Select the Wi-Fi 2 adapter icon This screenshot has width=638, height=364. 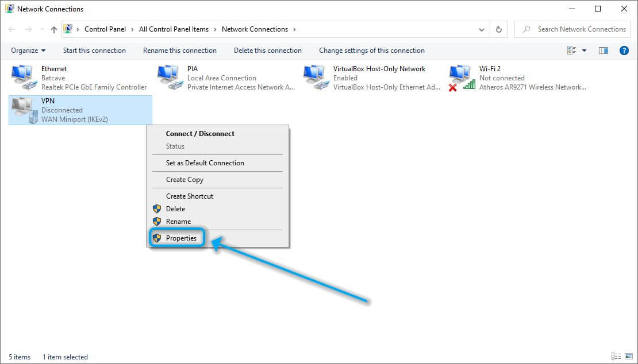(x=461, y=76)
